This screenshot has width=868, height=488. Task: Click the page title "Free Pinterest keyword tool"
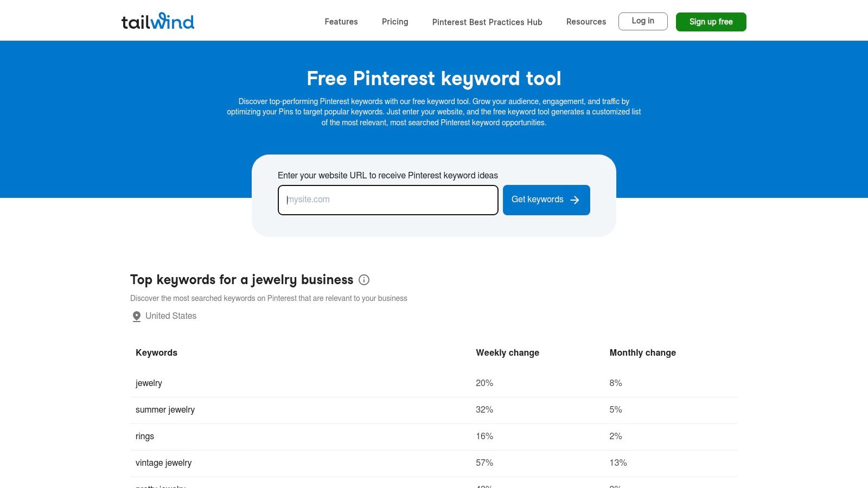(x=434, y=79)
